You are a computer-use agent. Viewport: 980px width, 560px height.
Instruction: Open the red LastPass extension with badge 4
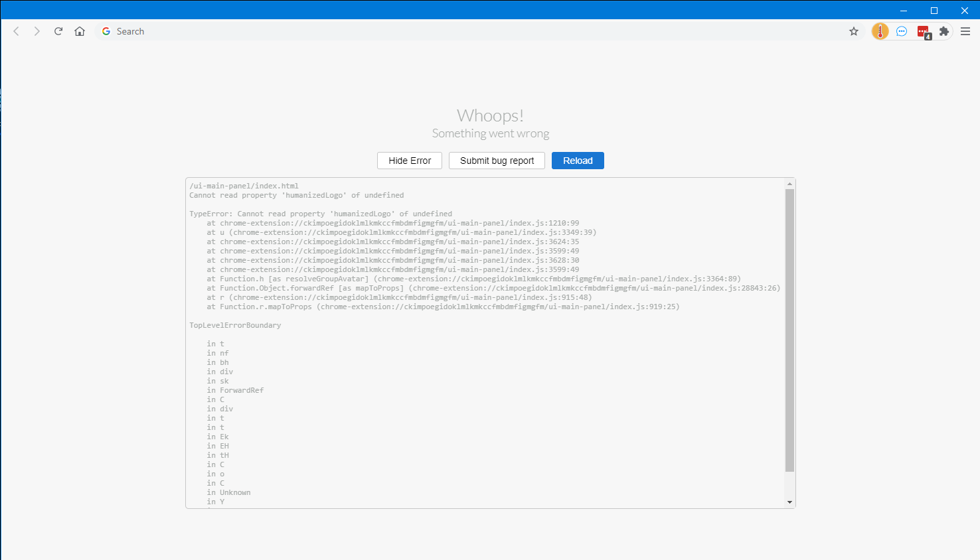924,32
